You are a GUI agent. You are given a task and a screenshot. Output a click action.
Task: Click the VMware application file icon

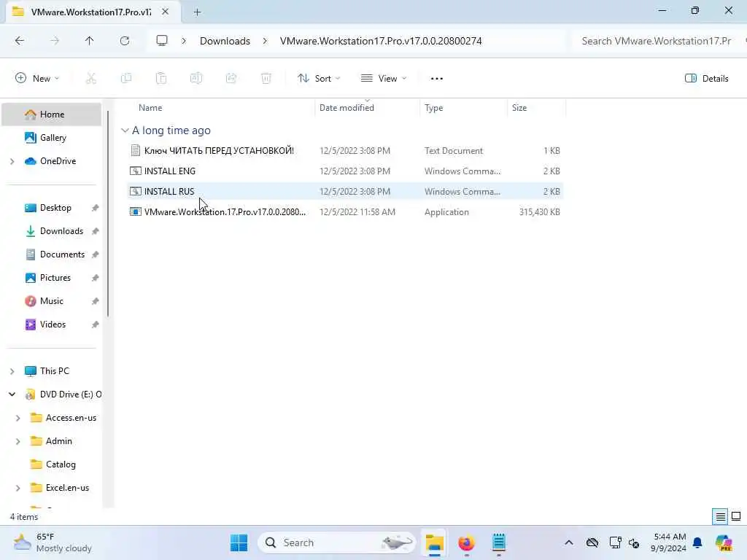pos(135,212)
